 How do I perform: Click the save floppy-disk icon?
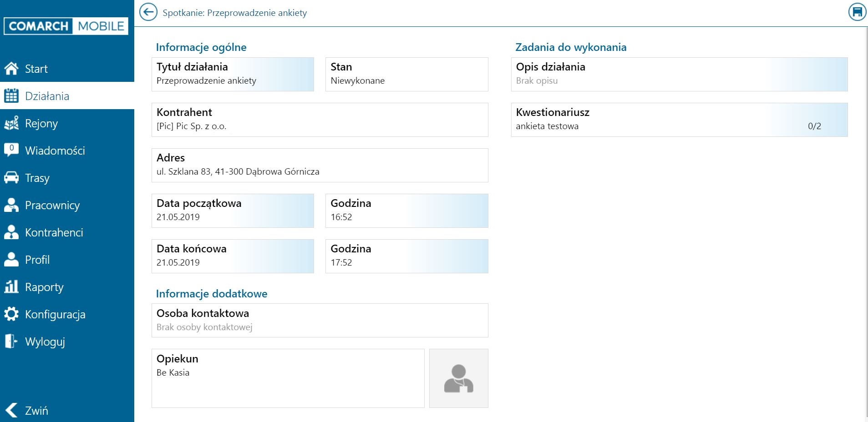click(x=857, y=12)
